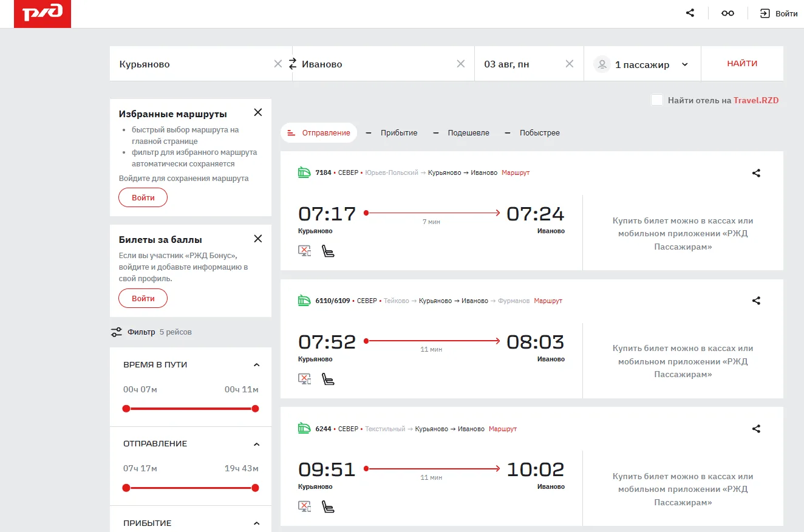Click the RZD logo in header
Image resolution: width=804 pixels, height=532 pixels.
pos(43,13)
